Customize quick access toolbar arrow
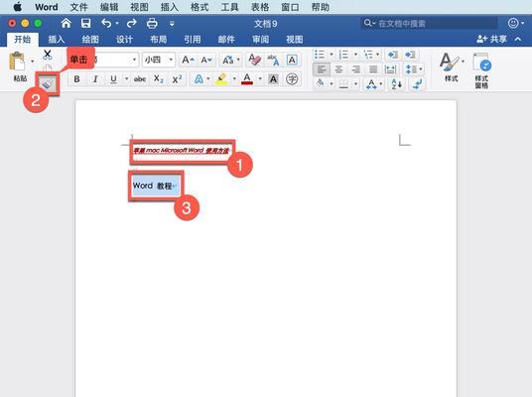This screenshot has width=532, height=397. point(172,24)
